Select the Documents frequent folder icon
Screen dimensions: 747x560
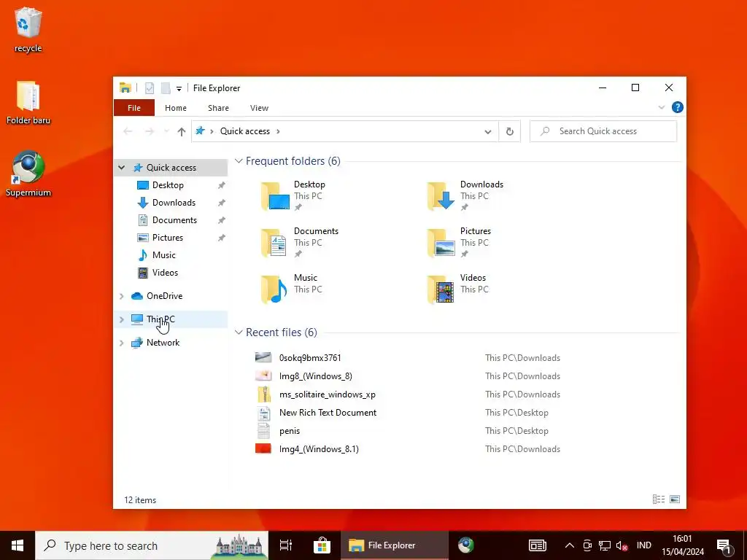point(274,242)
